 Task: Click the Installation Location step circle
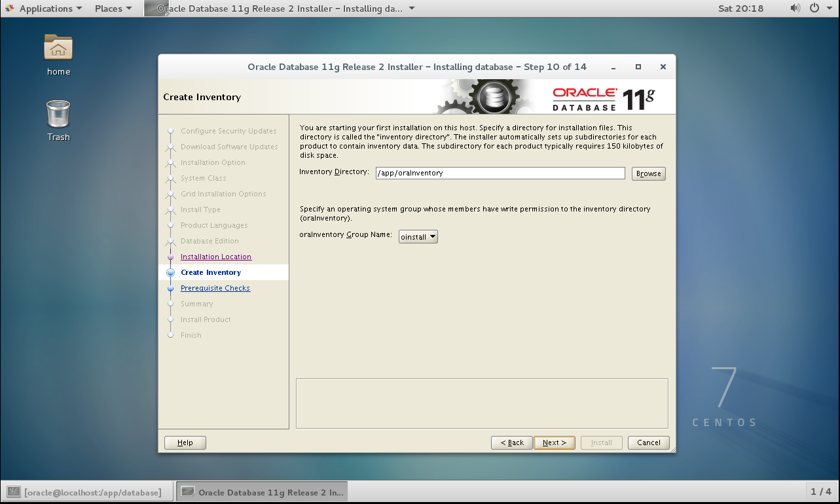[x=171, y=257]
